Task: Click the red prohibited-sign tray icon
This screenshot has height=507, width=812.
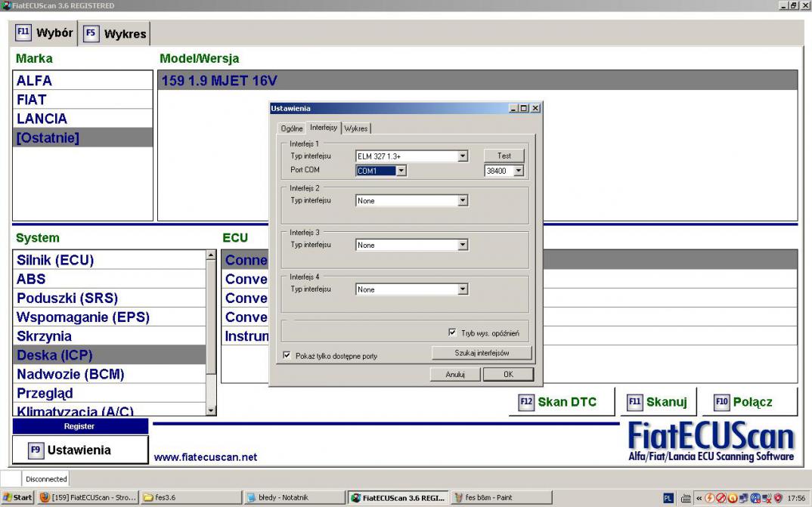Action: [721, 498]
